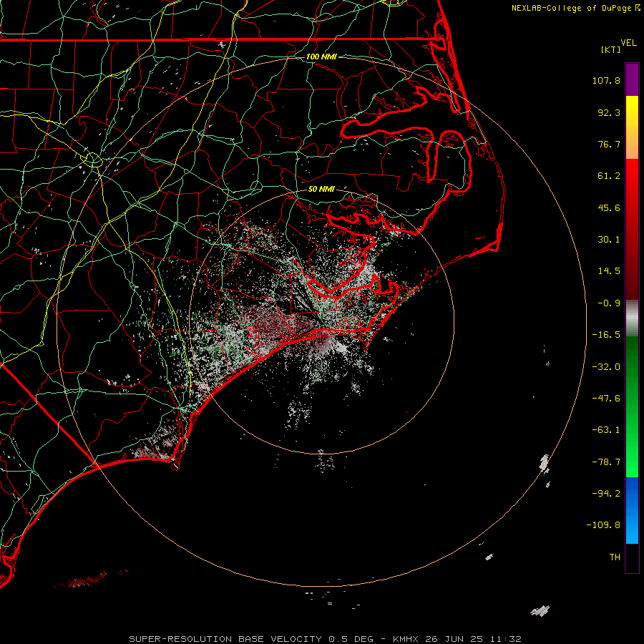Screen dimensions: 644x644
Task: Select the 50 NMI range ring label
Action: (321, 189)
